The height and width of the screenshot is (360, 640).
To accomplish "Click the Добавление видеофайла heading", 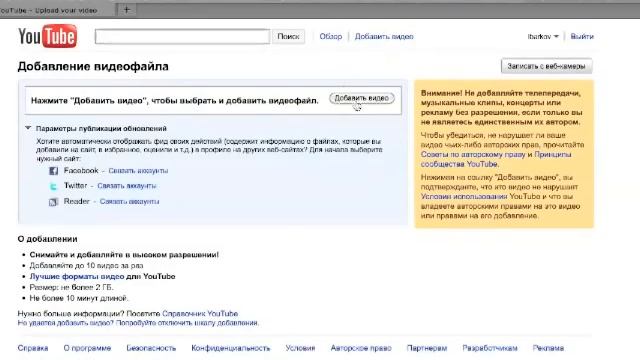I will tap(93, 66).
